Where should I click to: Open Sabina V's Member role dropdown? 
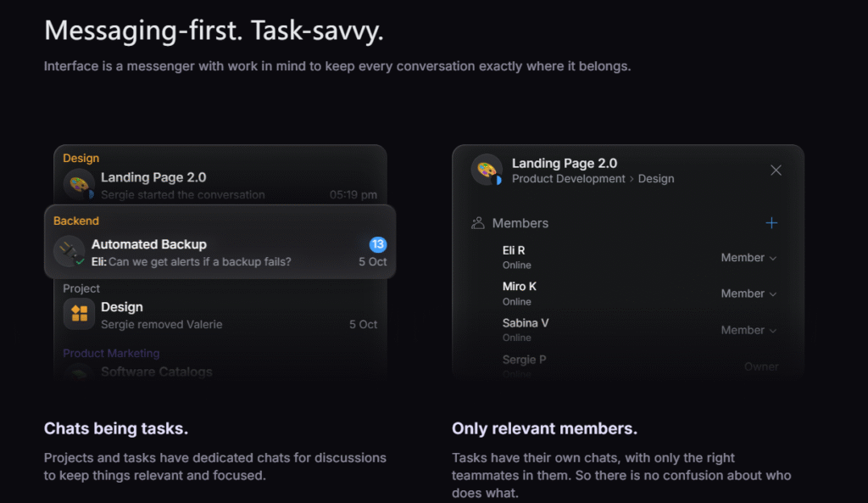(748, 330)
